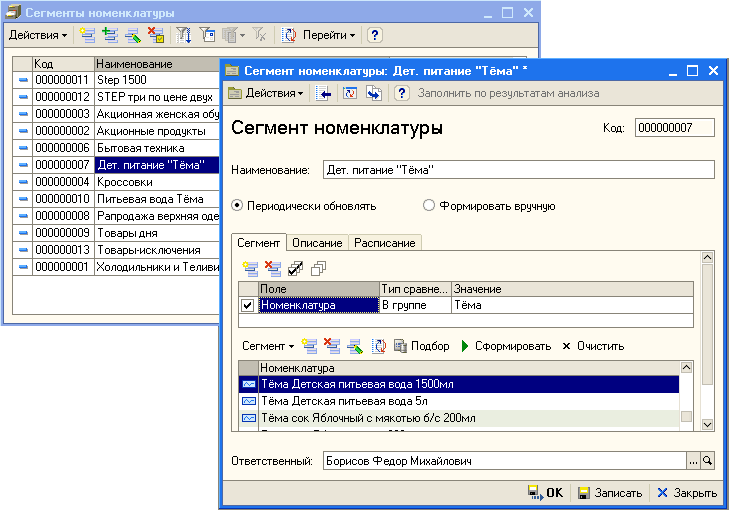The width and height of the screenshot is (729, 510).
Task: Select the Периодически обновлять radio button
Action: coord(238,206)
